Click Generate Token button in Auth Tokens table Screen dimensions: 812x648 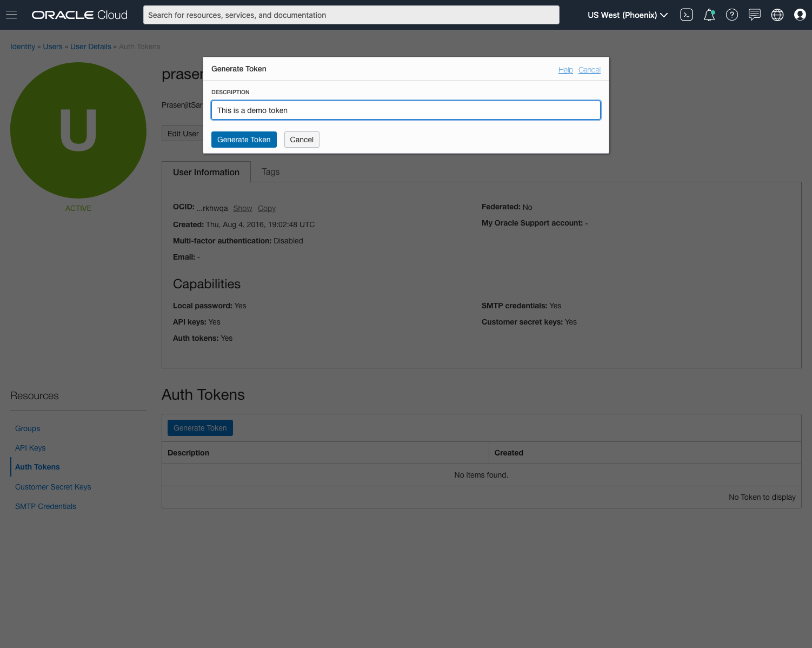click(200, 428)
